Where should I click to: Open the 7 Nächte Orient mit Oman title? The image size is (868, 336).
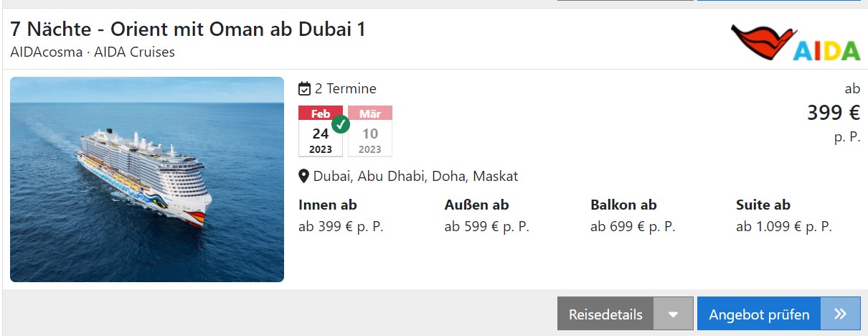click(188, 29)
